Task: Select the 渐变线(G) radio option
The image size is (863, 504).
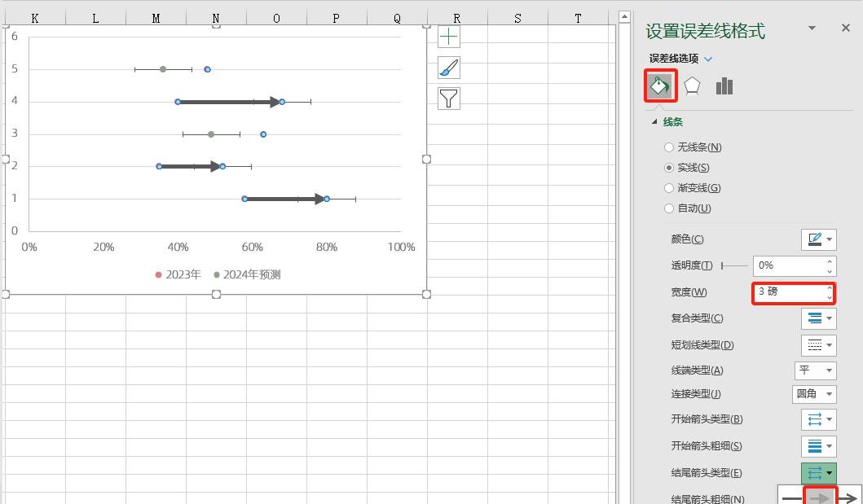Action: [x=669, y=188]
